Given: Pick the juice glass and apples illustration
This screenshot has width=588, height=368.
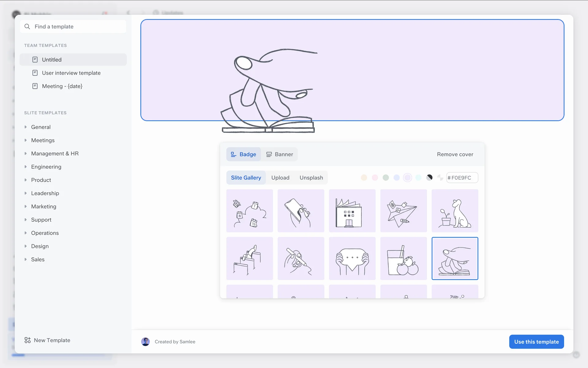Looking at the screenshot, I should click(x=403, y=258).
